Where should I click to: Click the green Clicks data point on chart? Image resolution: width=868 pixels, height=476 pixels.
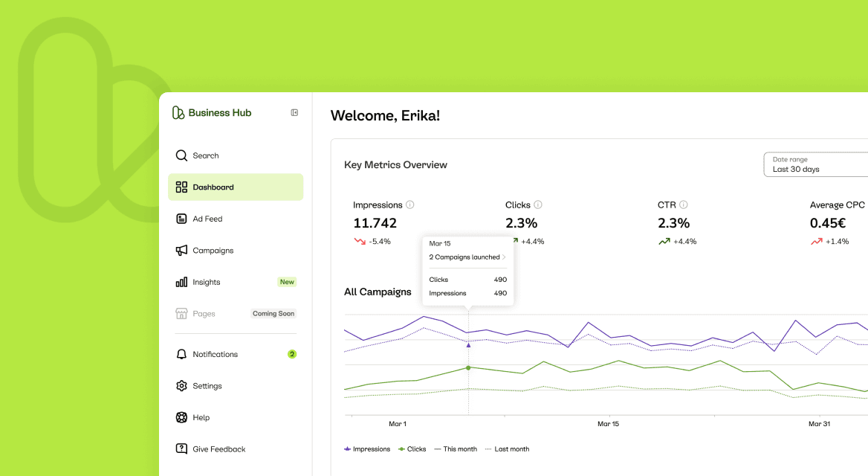point(468,367)
